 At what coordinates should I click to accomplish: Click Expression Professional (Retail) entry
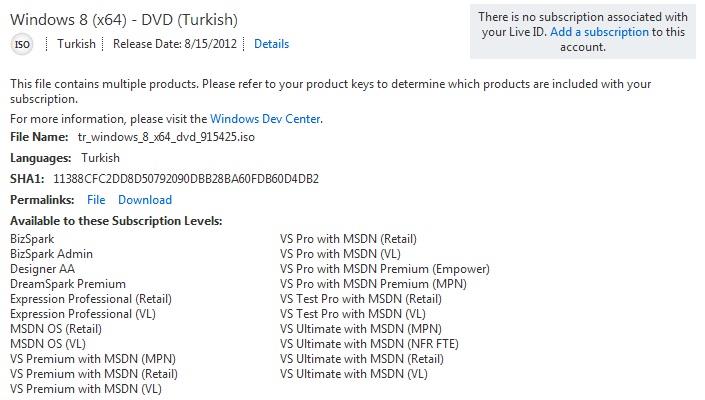point(91,299)
